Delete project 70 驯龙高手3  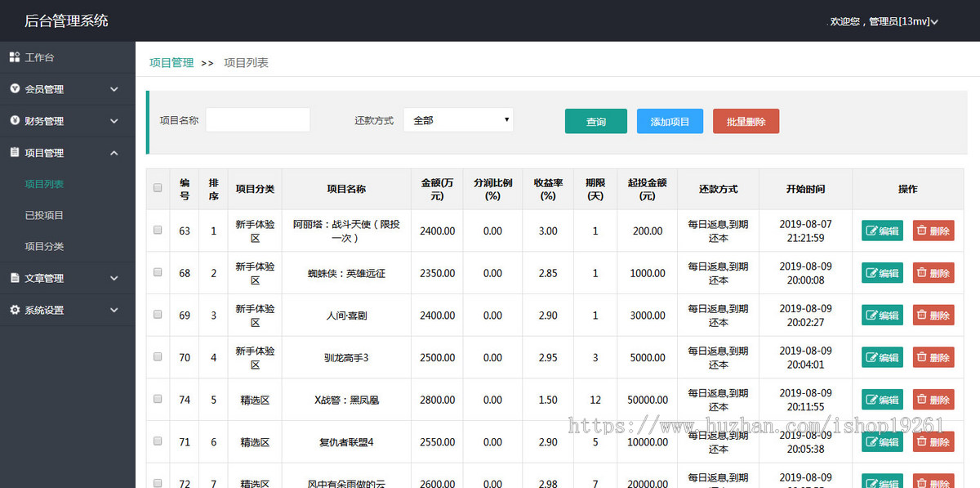click(933, 357)
